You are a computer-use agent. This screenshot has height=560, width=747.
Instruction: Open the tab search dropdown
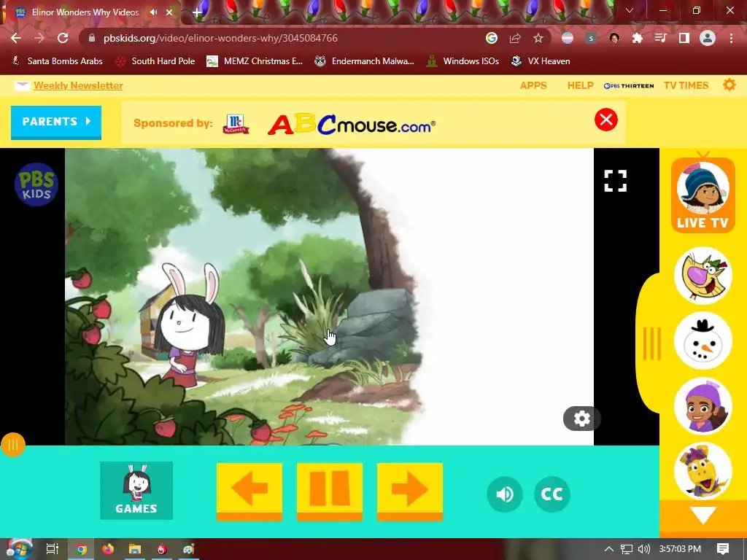[x=630, y=10]
